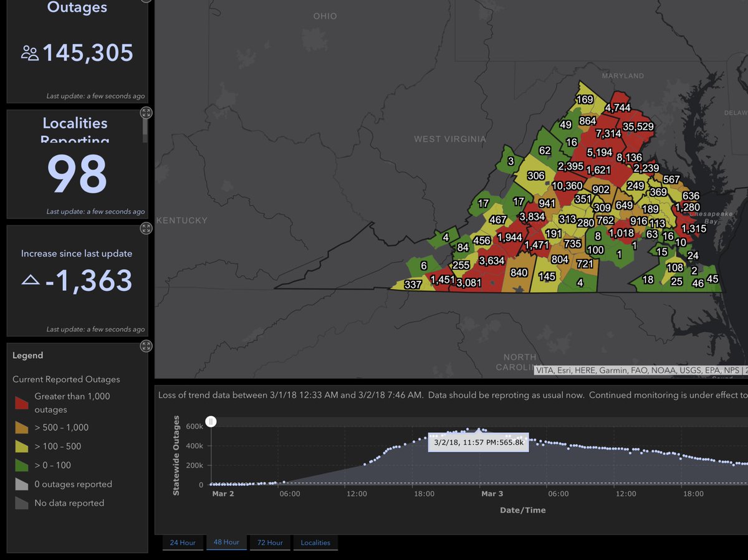Viewport: 748px width, 560px height.
Task: Click the OHIO label on the map
Action: pos(325,16)
